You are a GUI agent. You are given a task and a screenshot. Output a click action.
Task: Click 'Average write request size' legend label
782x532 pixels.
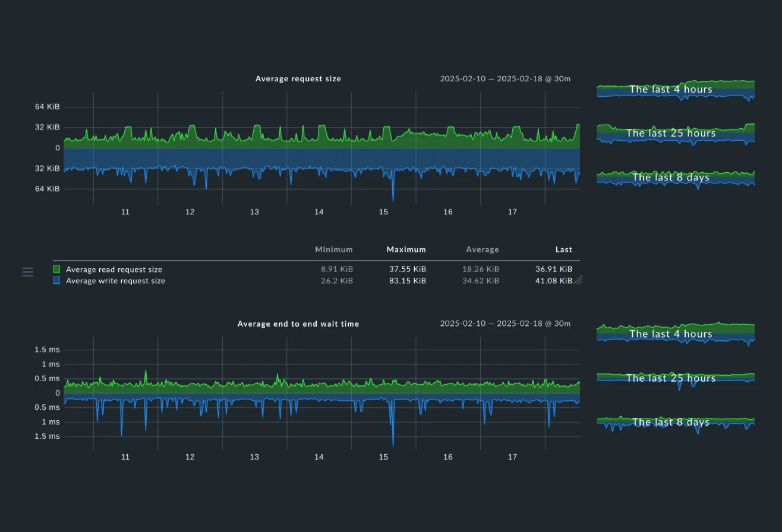pyautogui.click(x=115, y=281)
